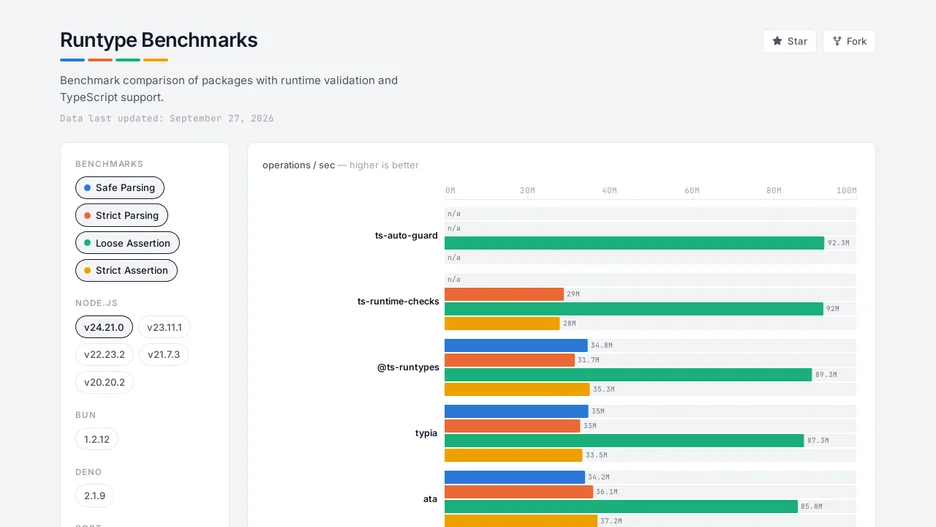Click the 36.1M value label
The height and width of the screenshot is (527, 936).
coord(606,492)
